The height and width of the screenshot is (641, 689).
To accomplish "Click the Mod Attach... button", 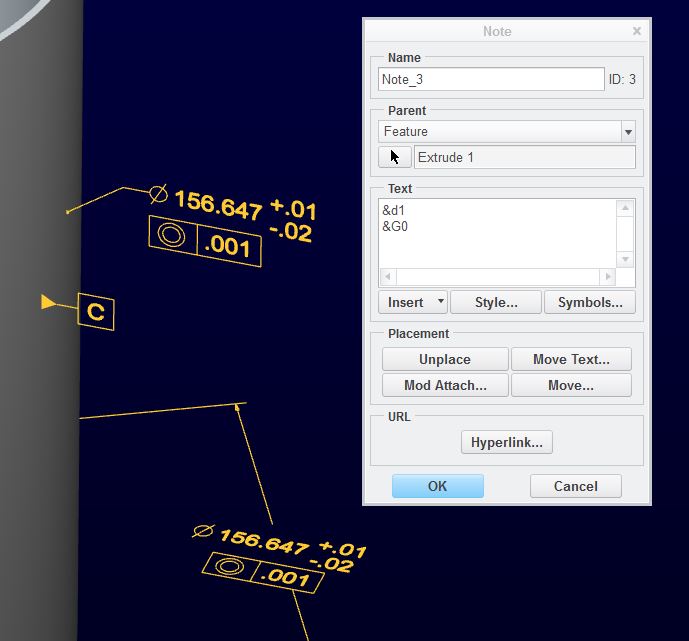I will click(x=445, y=385).
